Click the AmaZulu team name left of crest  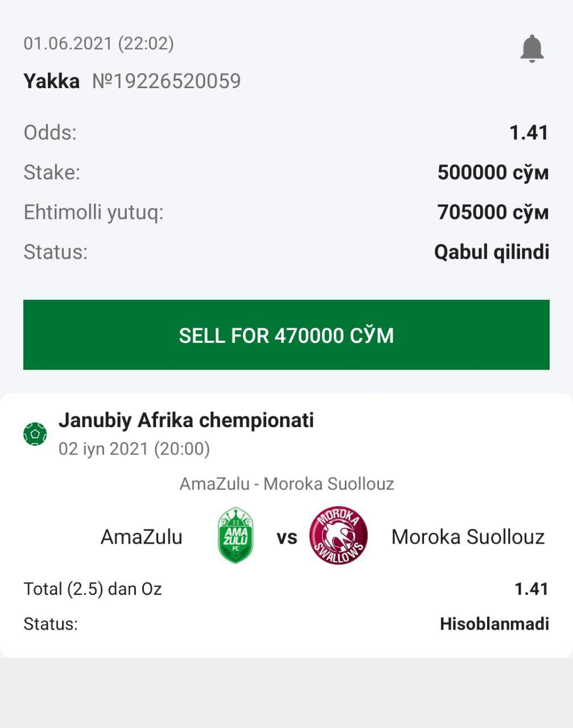[142, 537]
